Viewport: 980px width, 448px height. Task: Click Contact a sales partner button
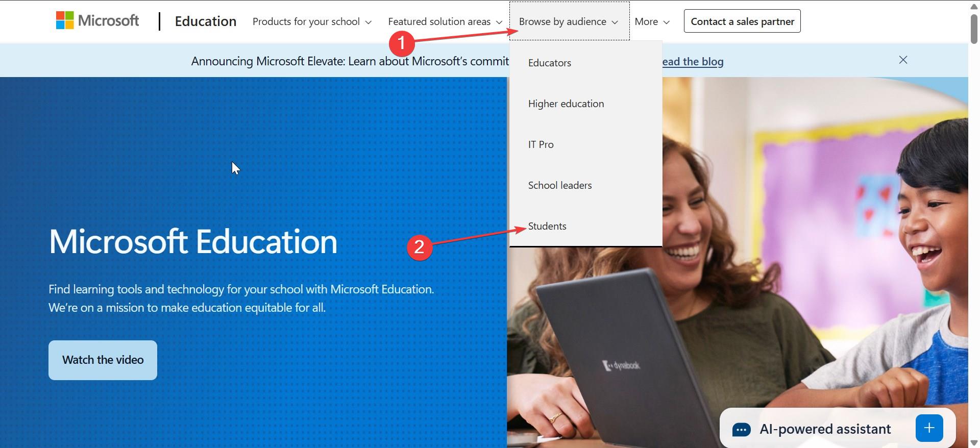pos(742,21)
